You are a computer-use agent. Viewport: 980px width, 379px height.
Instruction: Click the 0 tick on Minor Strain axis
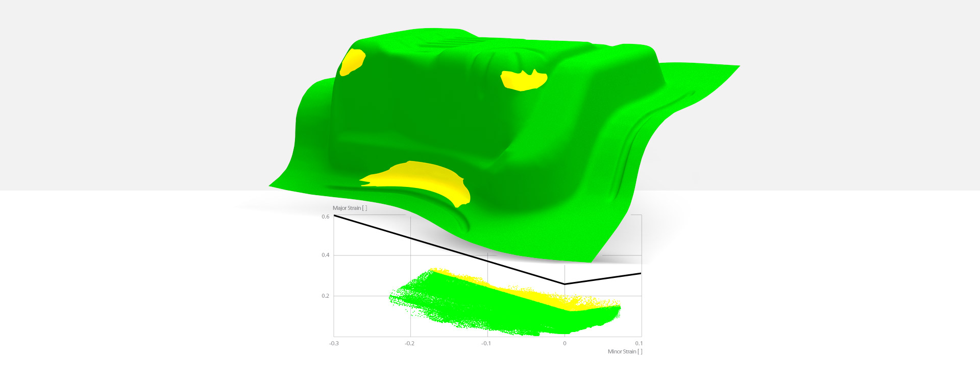(x=565, y=343)
